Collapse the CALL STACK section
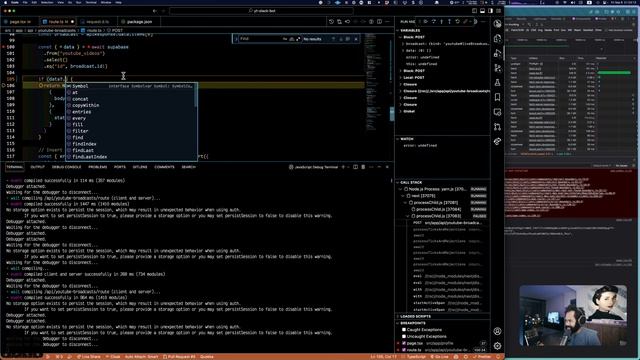Image resolution: width=640 pixels, height=360 pixels. (411, 182)
